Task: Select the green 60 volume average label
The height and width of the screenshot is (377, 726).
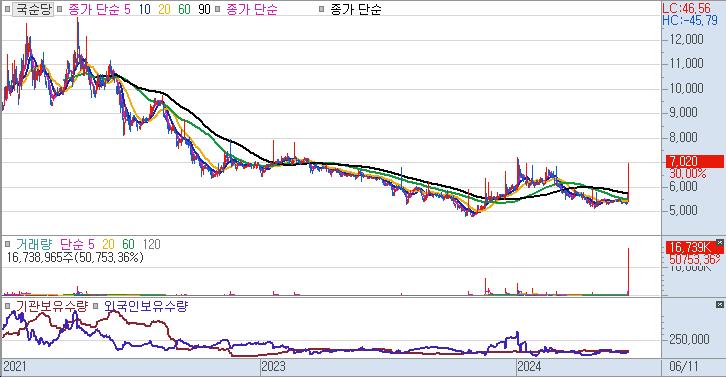Action: click(x=128, y=244)
